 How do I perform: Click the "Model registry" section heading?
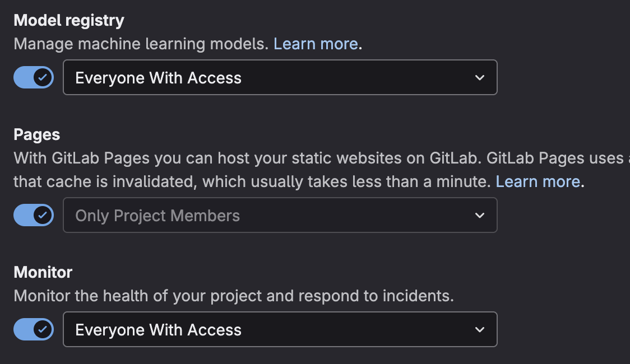tap(69, 21)
